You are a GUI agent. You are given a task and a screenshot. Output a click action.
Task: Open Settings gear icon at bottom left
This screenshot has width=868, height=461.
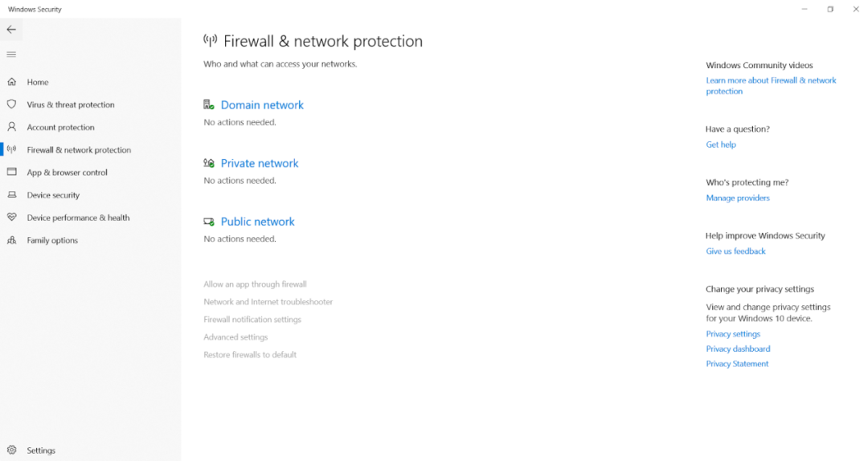(x=11, y=451)
